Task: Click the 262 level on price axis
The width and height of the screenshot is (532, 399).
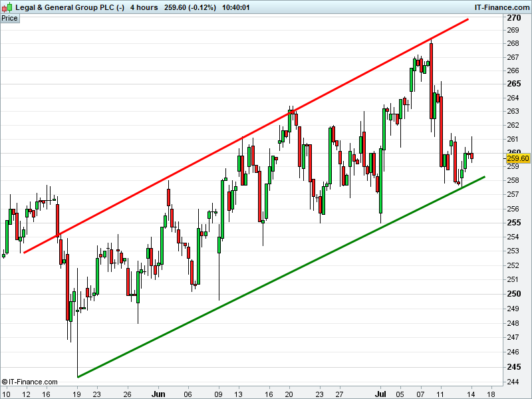Action: point(513,125)
